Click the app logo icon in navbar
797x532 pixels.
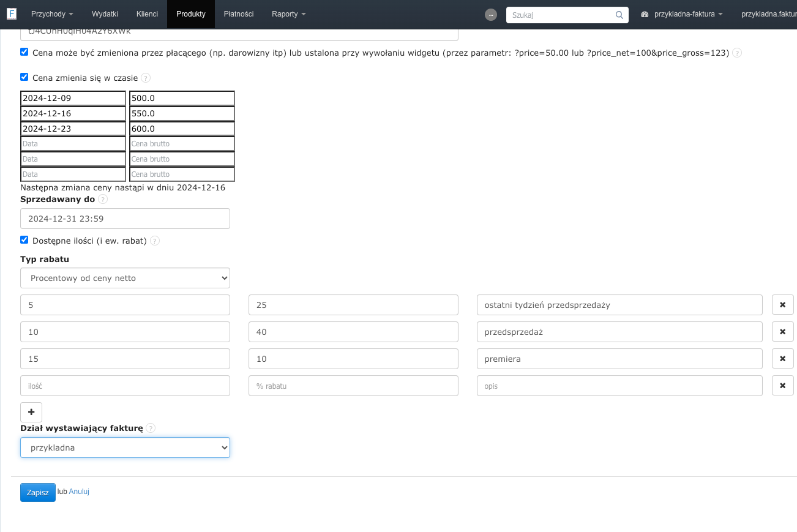click(x=12, y=13)
